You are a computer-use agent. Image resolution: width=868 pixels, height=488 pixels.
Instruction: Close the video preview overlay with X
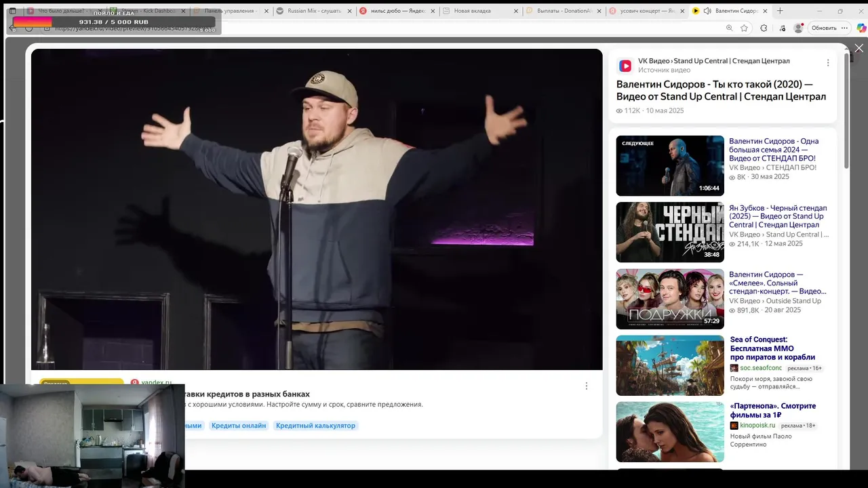[x=859, y=49]
